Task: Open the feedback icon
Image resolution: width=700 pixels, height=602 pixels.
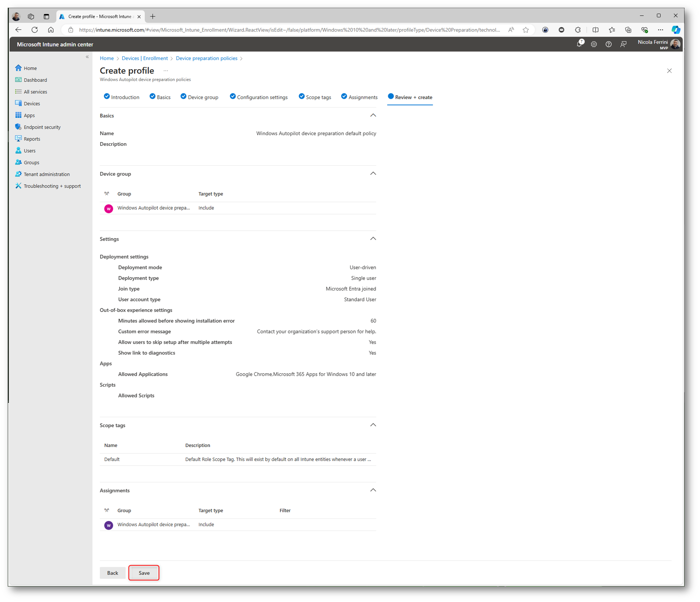Action: click(623, 44)
